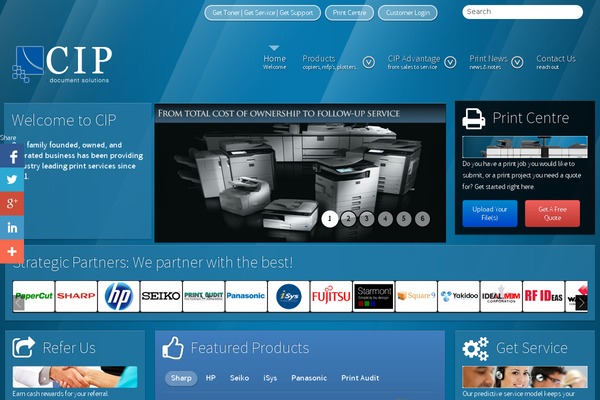Screen dimensions: 600x400
Task: Click the Print Centre printer icon
Action: (x=473, y=119)
